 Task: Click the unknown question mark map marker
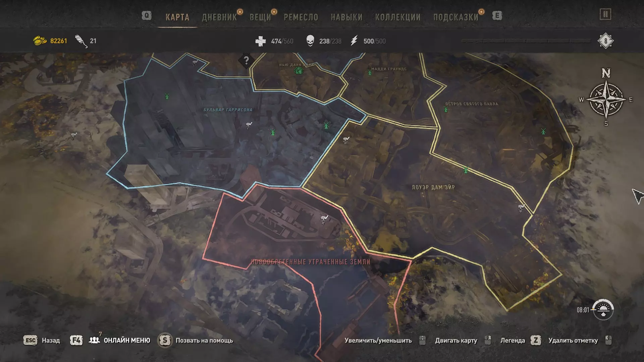click(x=246, y=60)
